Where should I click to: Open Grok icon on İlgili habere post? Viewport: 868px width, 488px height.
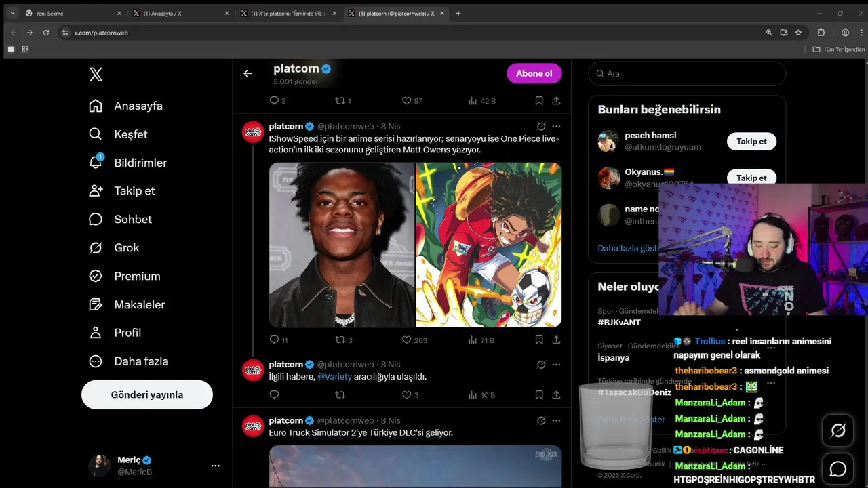pyautogui.click(x=541, y=364)
